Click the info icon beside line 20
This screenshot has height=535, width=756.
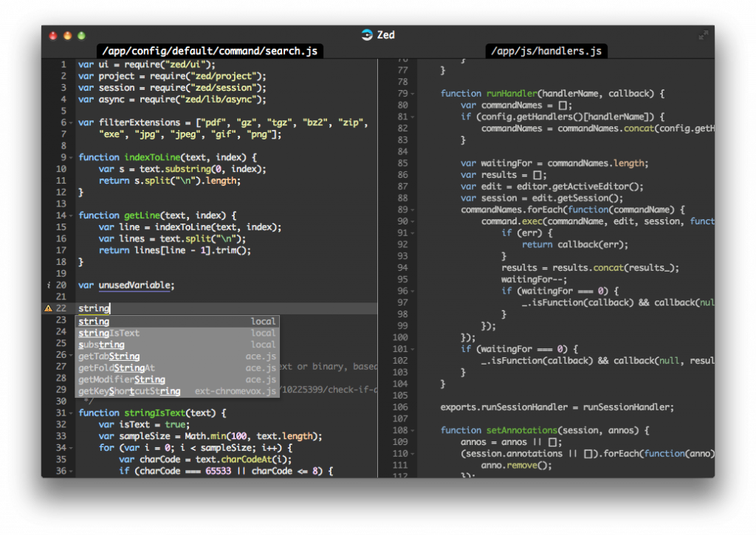click(x=49, y=286)
